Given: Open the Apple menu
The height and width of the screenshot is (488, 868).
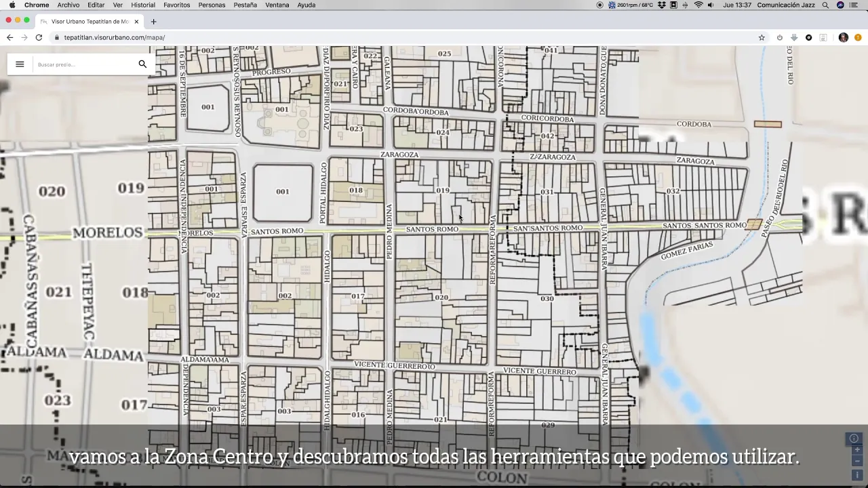Looking at the screenshot, I should [12, 5].
